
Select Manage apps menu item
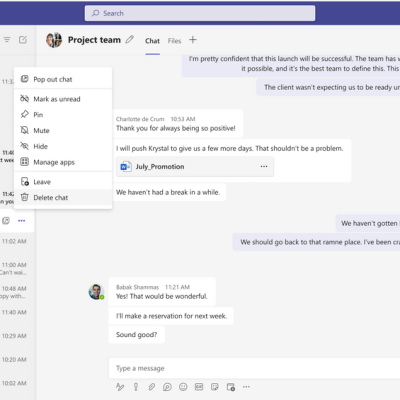(63, 162)
